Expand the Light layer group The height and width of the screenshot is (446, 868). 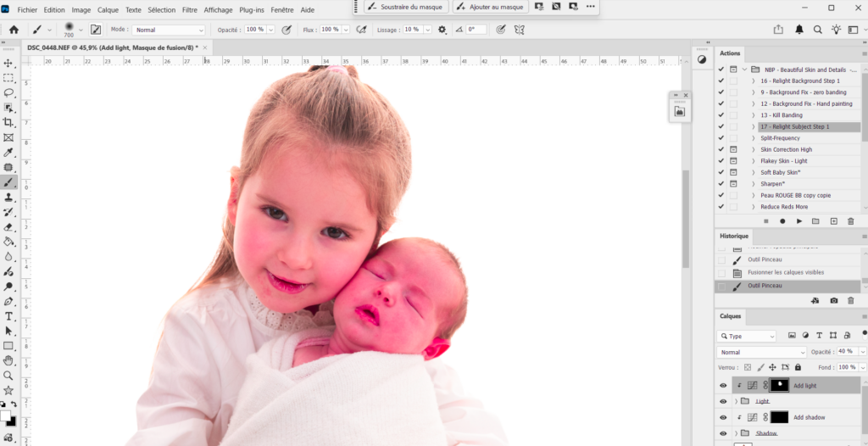pyautogui.click(x=735, y=401)
